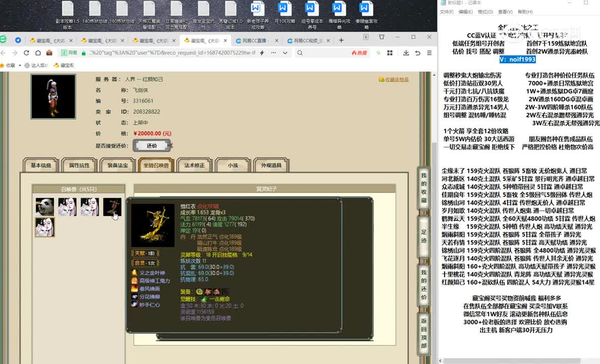Click the 我的收藏 side button
The height and width of the screenshot is (364, 600).
coord(424,188)
